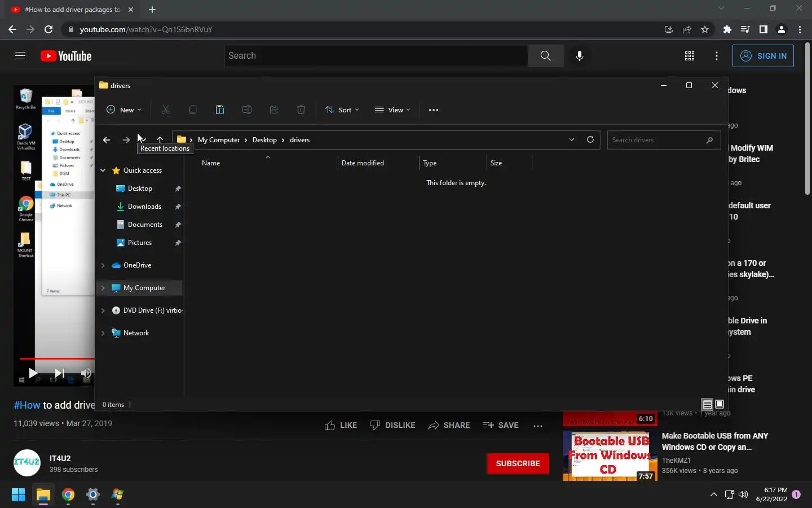Click the Paste icon in drivers toolbar
Viewport: 812px width, 508px height.
point(220,110)
